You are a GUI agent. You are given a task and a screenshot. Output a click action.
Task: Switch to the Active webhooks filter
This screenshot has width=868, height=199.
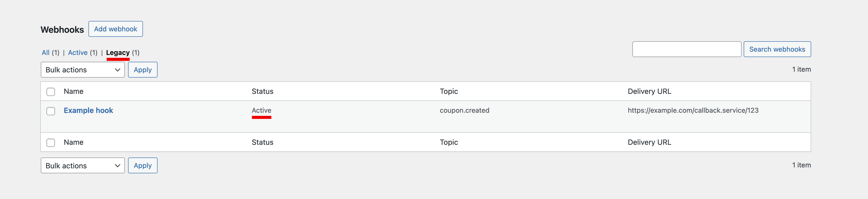point(78,53)
